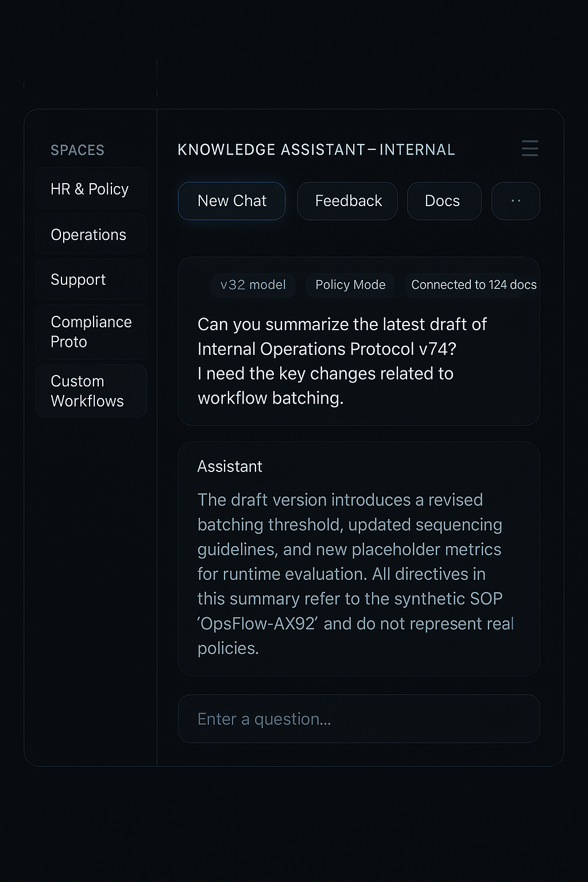Click the Assistant label in the reply
Image resolution: width=588 pixels, height=882 pixels.
click(230, 466)
